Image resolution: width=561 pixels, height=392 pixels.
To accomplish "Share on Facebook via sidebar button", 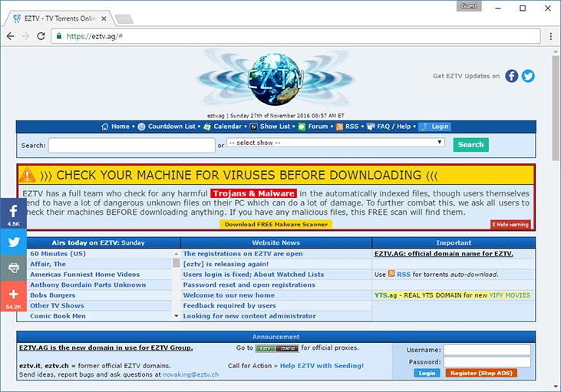I will click(x=13, y=213).
